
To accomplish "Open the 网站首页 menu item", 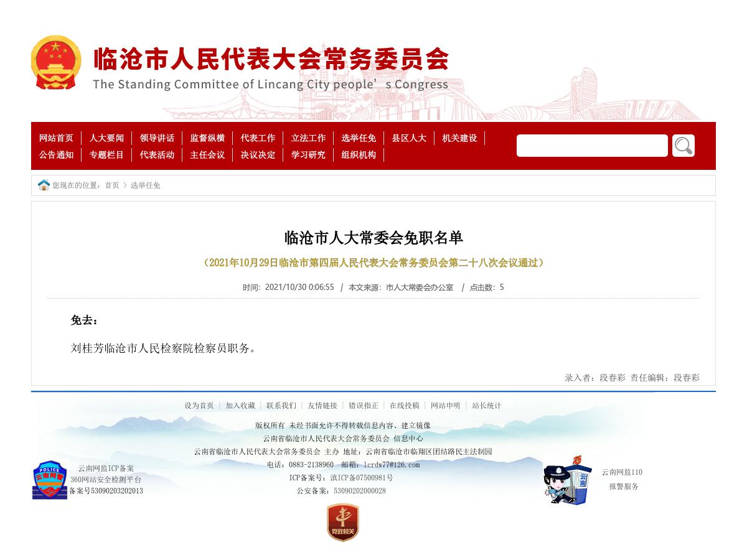I will (55, 138).
